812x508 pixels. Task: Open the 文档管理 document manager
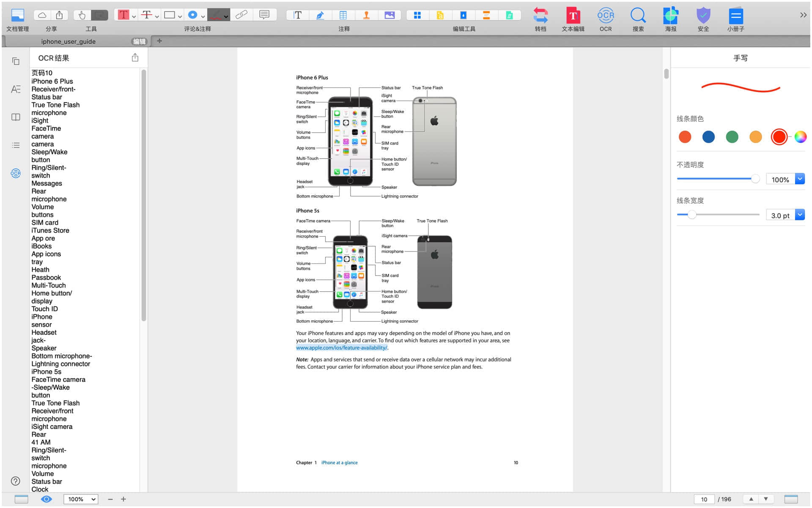pos(17,19)
